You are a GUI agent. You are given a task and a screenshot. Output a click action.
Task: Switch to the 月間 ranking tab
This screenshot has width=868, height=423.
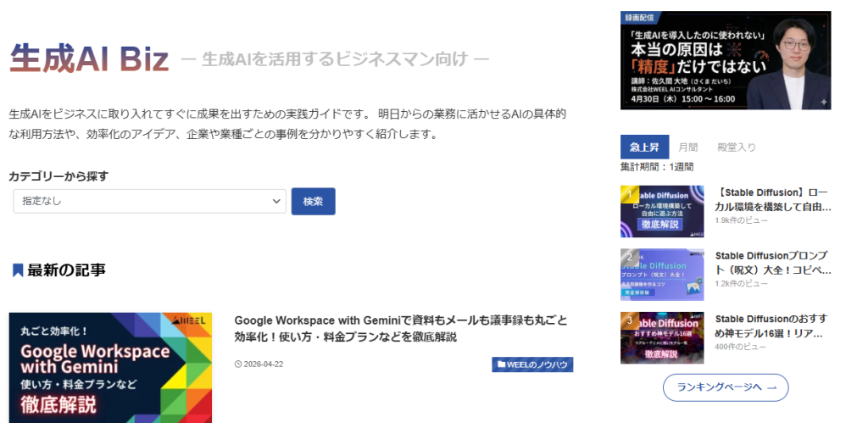point(688,147)
